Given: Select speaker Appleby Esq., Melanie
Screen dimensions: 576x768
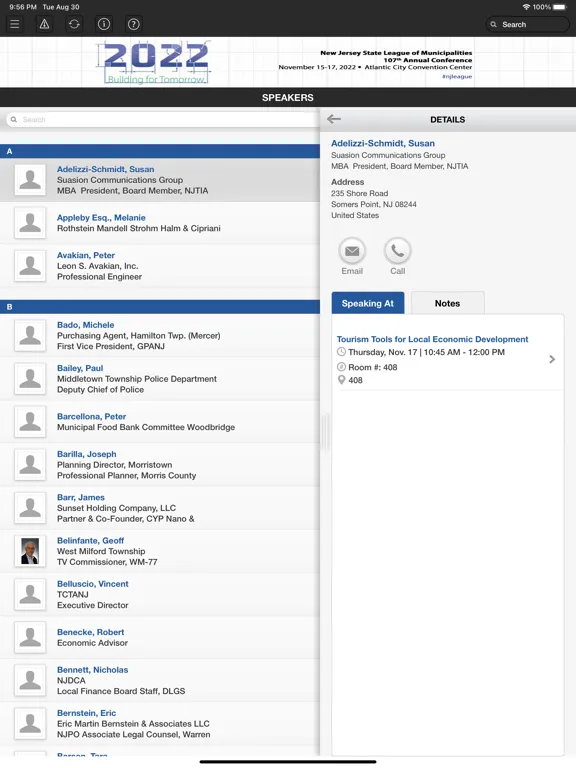Looking at the screenshot, I should [160, 223].
